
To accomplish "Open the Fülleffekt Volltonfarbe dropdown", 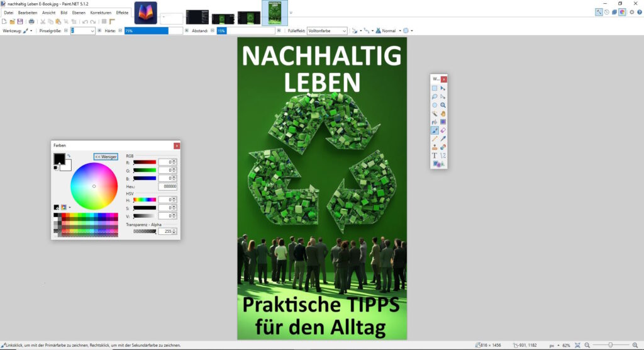I will tap(327, 31).
